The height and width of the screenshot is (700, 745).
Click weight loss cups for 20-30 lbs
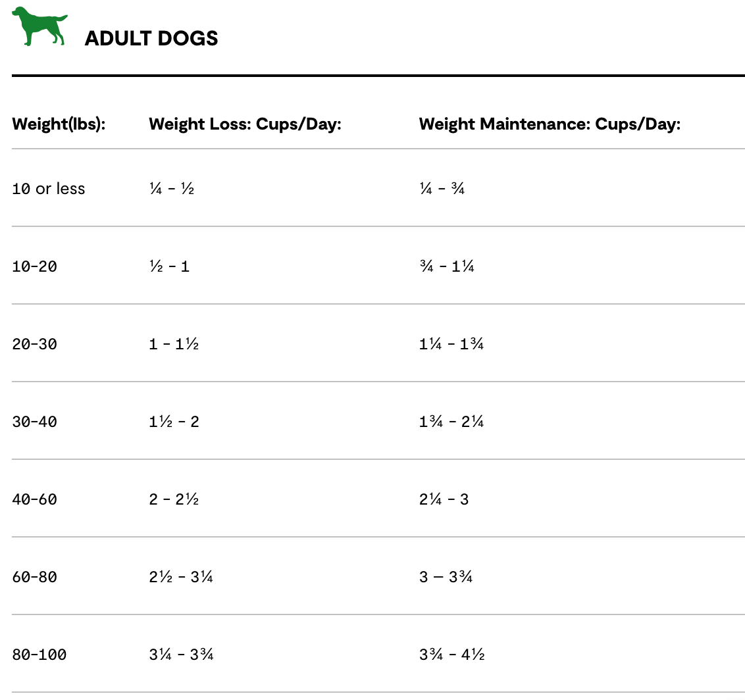coord(174,344)
